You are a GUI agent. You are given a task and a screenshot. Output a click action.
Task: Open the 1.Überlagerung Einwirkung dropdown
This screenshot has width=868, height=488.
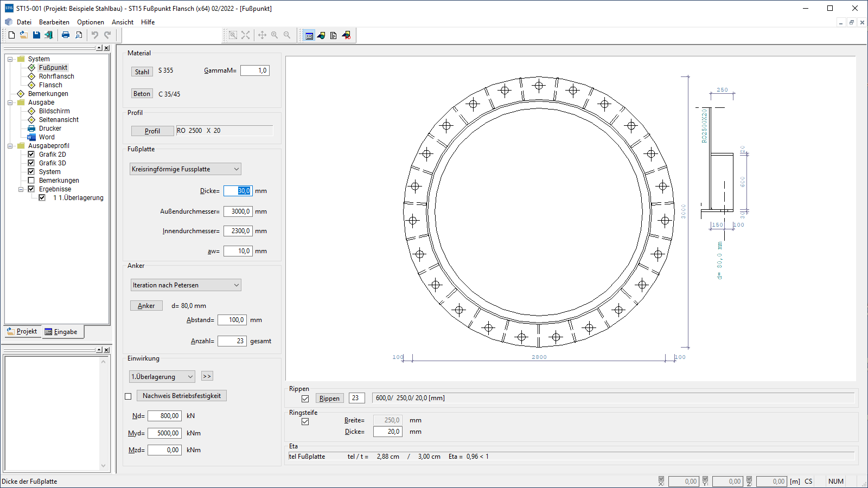pyautogui.click(x=162, y=376)
